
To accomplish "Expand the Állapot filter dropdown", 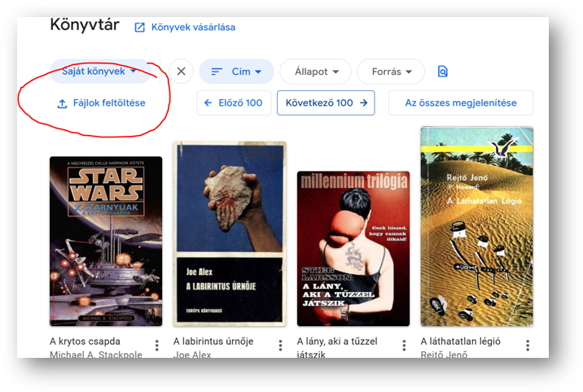I will 316,72.
